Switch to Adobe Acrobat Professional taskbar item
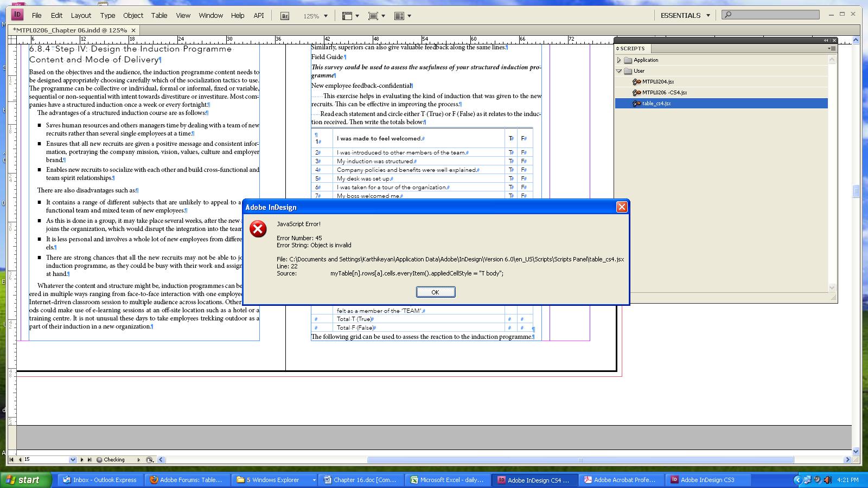 coord(622,480)
